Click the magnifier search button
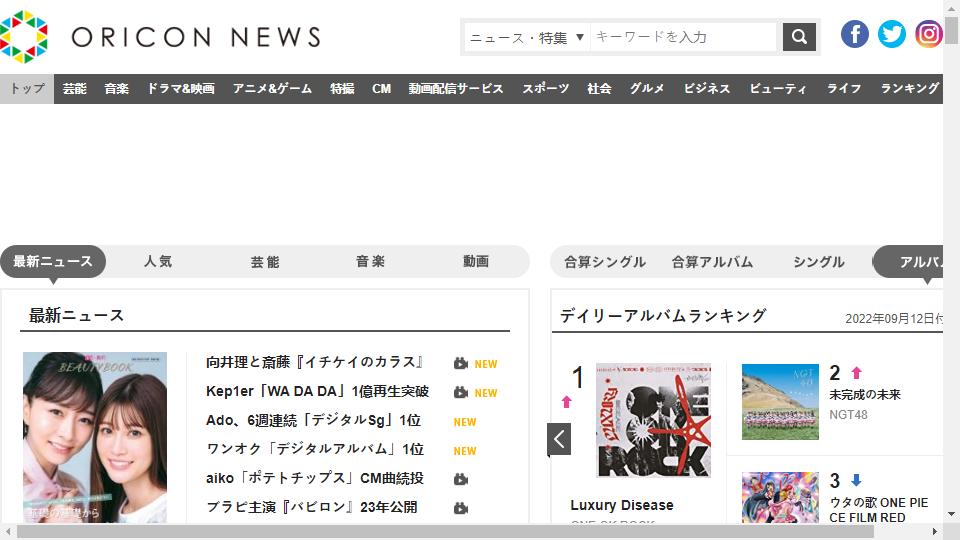This screenshot has height=540, width=960. point(799,37)
